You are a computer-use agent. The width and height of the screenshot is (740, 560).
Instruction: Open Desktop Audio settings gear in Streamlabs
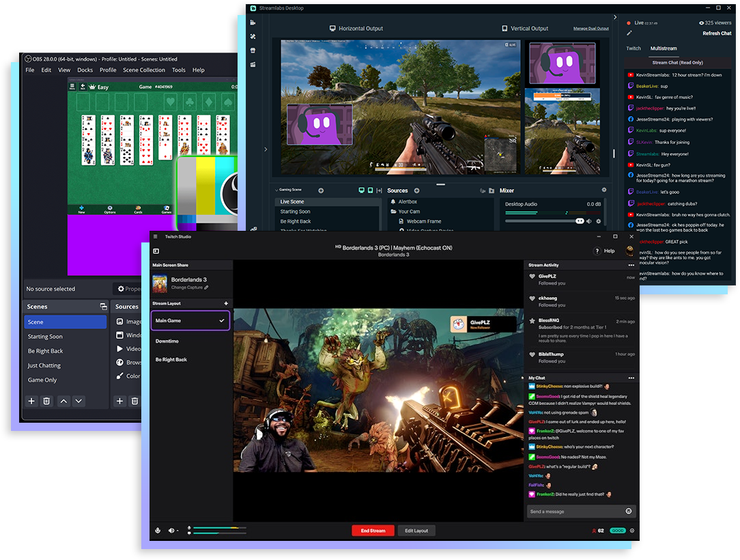(x=599, y=221)
